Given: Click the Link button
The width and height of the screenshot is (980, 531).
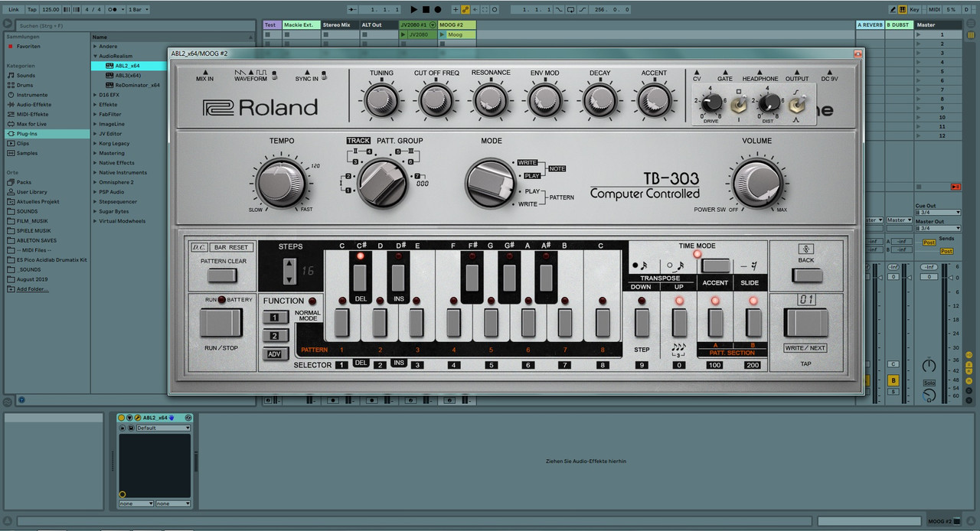Looking at the screenshot, I should click(13, 9).
